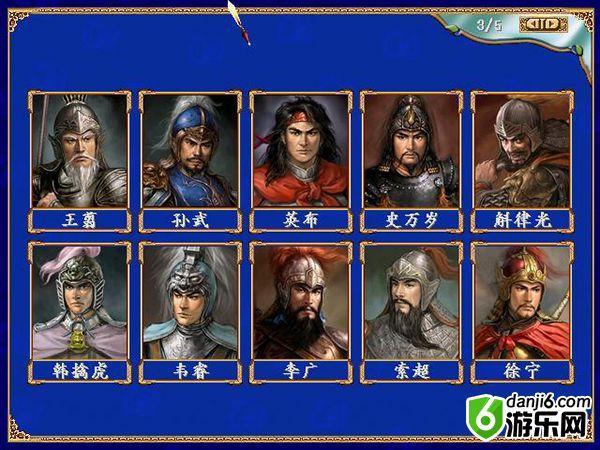Choose the 徐宁 portrait in red cape
The width and height of the screenshot is (600, 450).
[522, 302]
